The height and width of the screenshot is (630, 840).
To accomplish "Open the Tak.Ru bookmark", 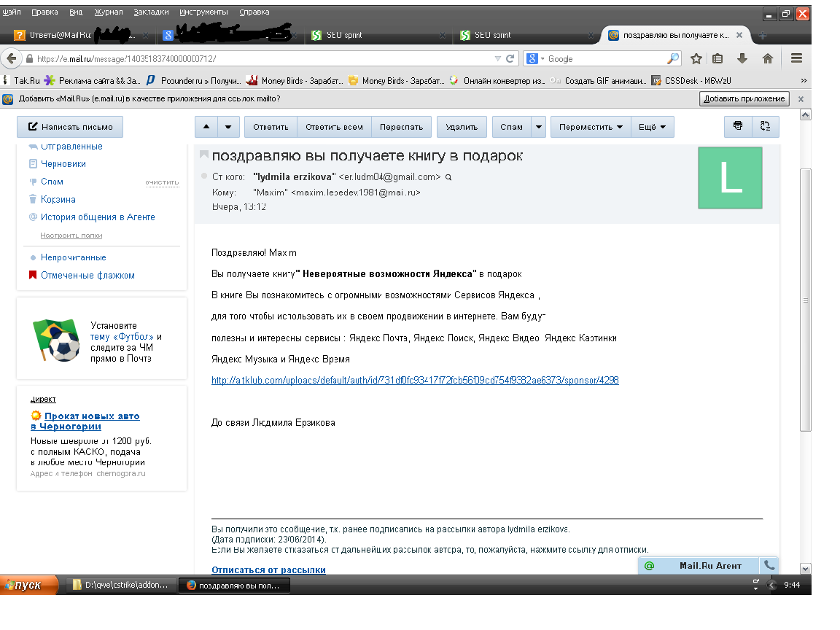I will point(21,80).
